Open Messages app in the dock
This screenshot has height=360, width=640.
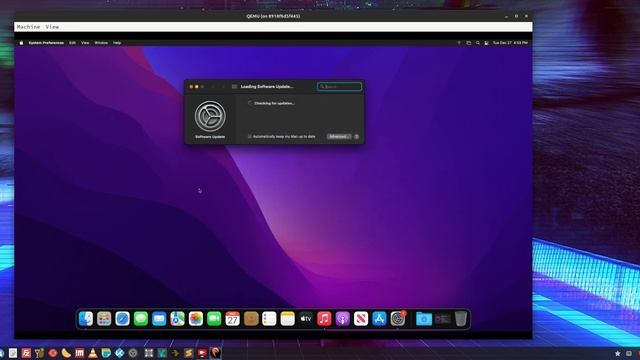[x=141, y=319]
